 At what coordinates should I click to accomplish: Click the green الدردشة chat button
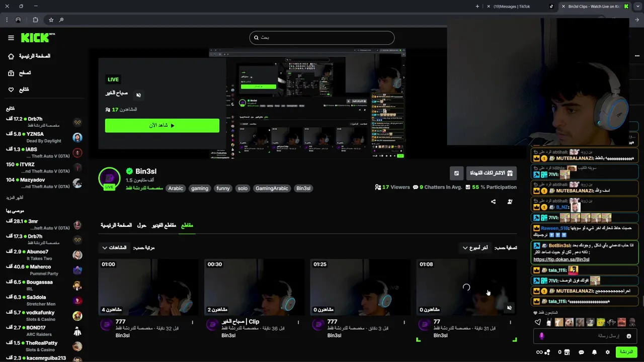[x=626, y=352]
